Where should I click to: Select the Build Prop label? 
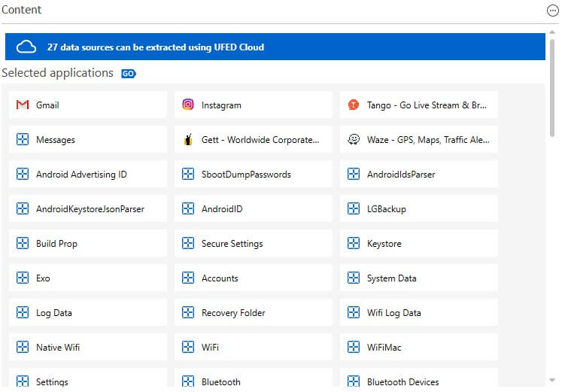click(x=56, y=244)
